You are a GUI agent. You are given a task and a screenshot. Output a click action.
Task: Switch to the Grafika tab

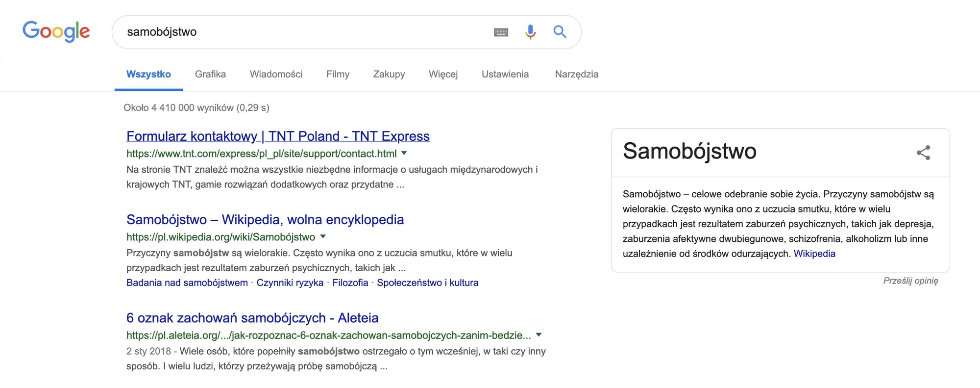[210, 74]
